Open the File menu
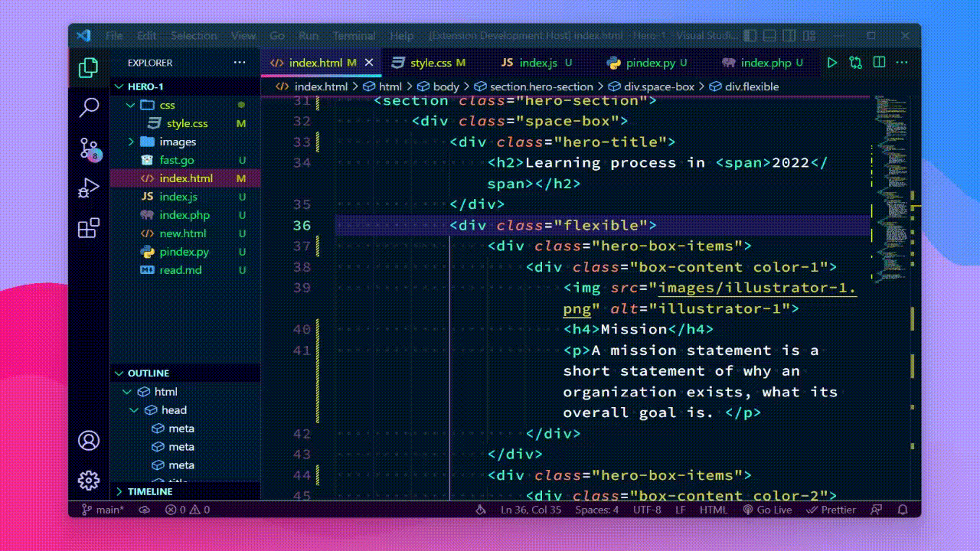Viewport: 980px width, 551px height. [x=114, y=36]
